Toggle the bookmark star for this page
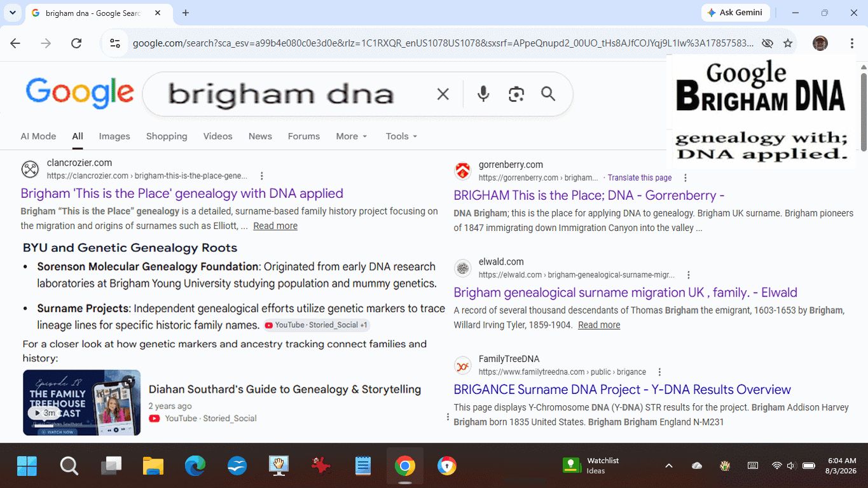This screenshot has height=488, width=868. tap(788, 43)
